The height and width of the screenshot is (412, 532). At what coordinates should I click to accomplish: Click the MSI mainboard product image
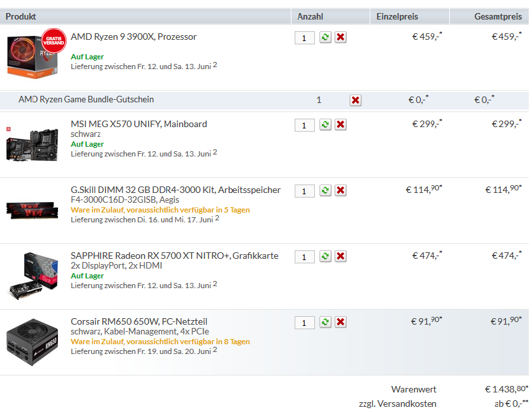(x=33, y=143)
